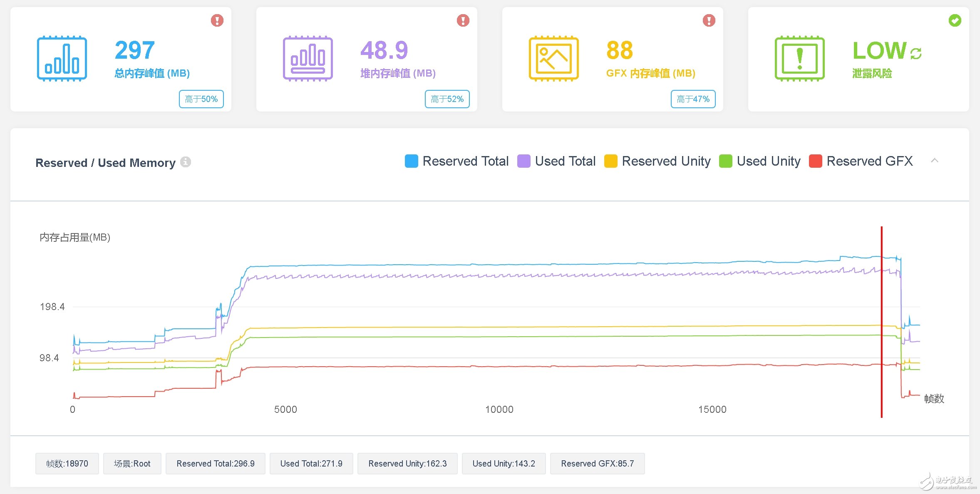Click the yellow GFX memory image icon
The image size is (980, 494).
point(553,59)
